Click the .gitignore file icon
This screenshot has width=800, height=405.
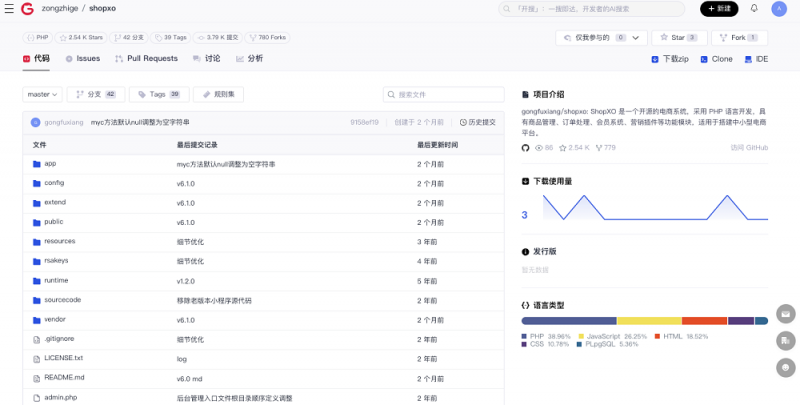tap(36, 339)
